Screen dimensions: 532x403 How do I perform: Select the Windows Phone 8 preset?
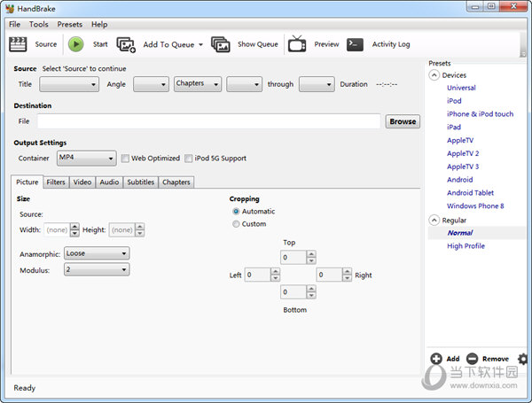[475, 206]
